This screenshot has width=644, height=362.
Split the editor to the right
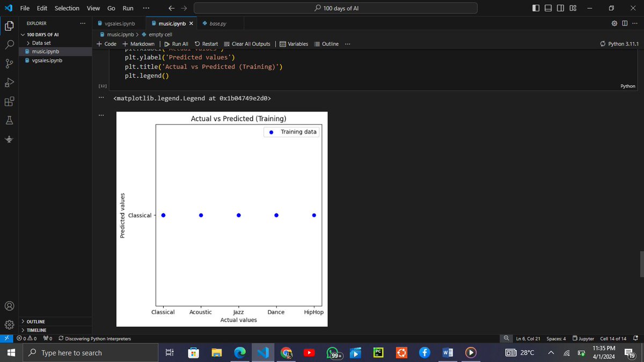(x=625, y=24)
